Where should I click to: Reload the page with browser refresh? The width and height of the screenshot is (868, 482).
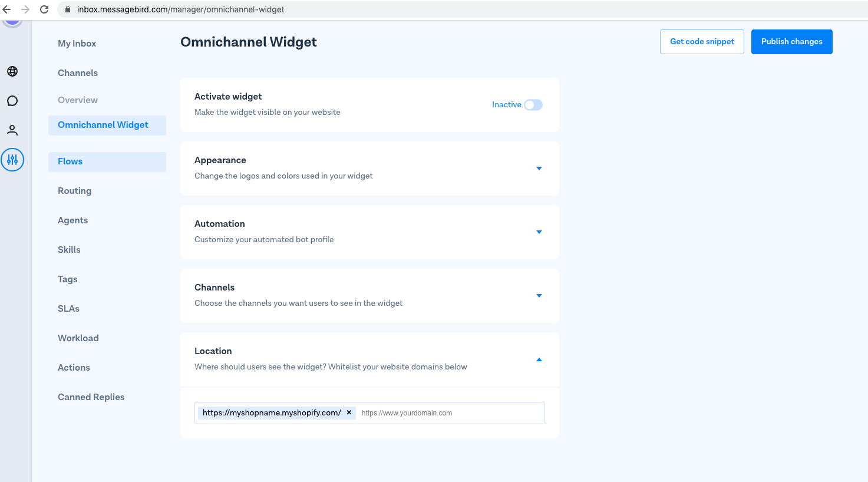44,9
